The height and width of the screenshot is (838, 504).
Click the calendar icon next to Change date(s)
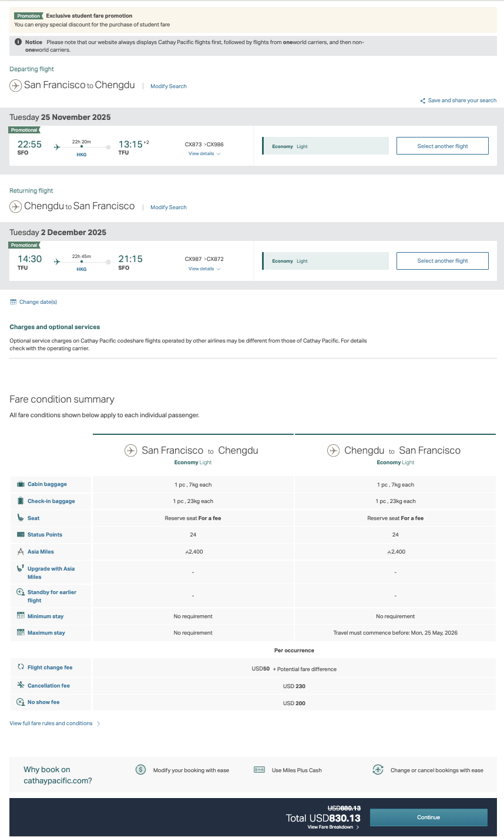point(14,302)
